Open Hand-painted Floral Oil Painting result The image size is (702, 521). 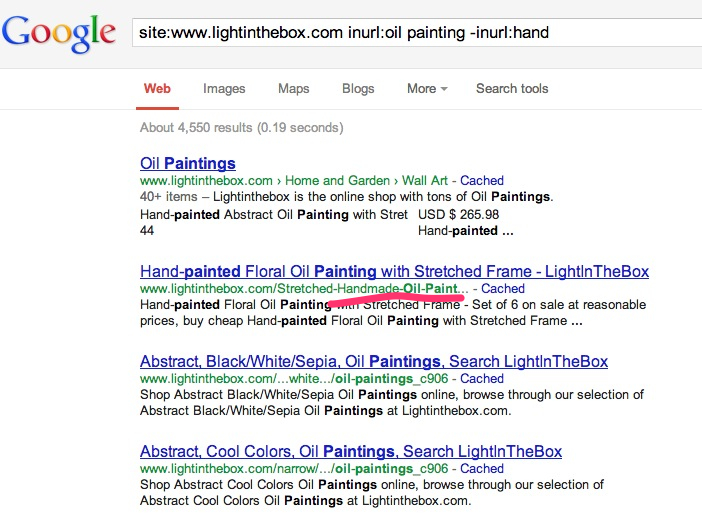[394, 271]
